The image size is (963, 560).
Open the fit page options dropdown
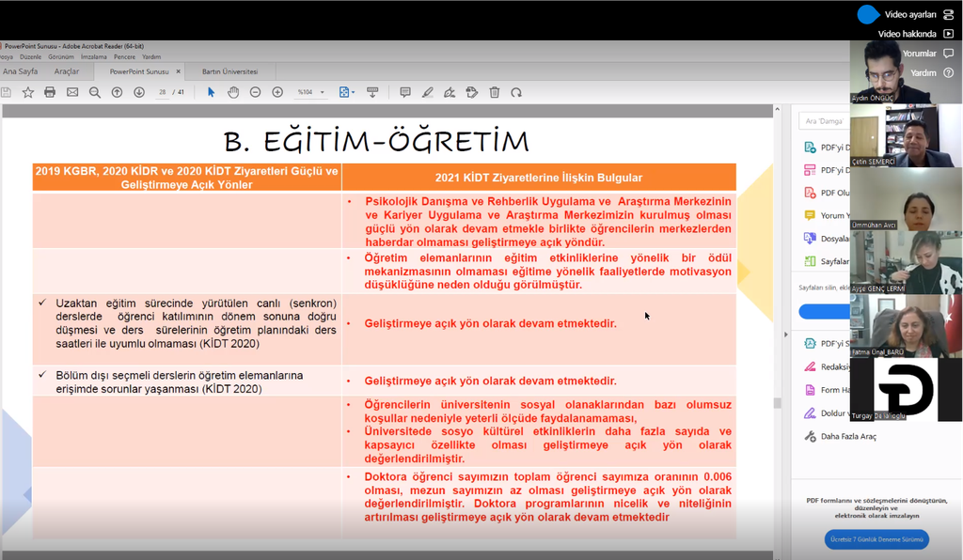coord(346,92)
